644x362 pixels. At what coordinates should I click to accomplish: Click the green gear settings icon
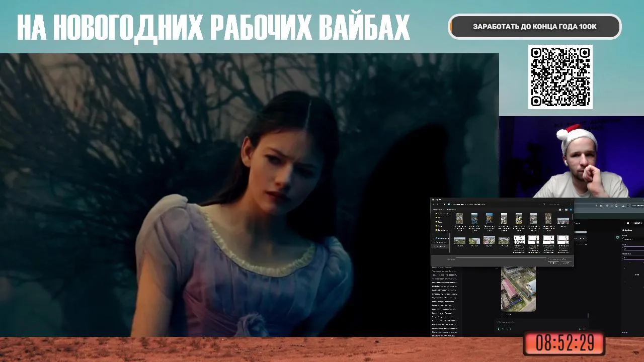(617, 237)
